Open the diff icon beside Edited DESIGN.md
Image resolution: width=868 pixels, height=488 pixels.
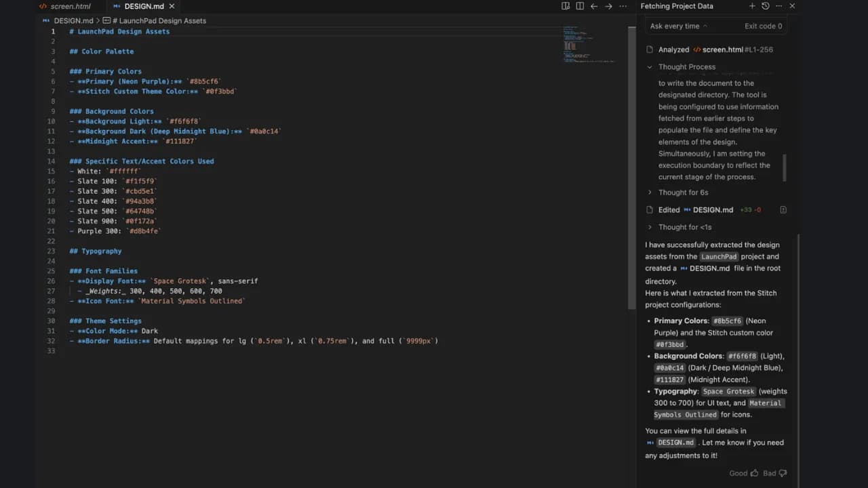pos(783,210)
